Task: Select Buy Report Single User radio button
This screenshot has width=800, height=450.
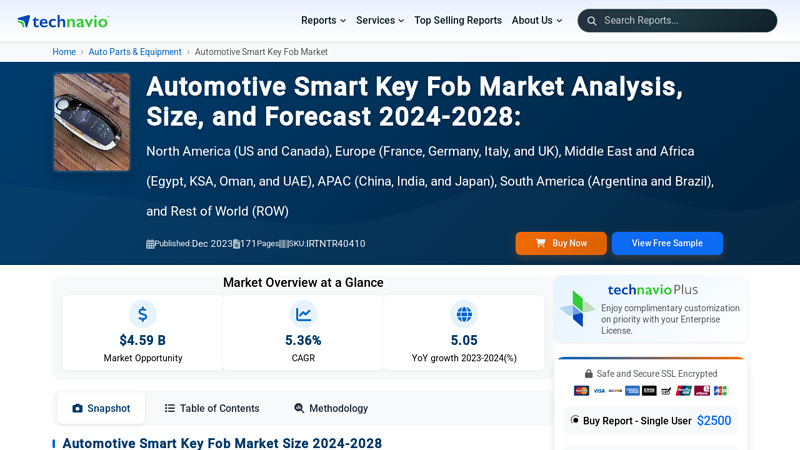Action: [574, 420]
